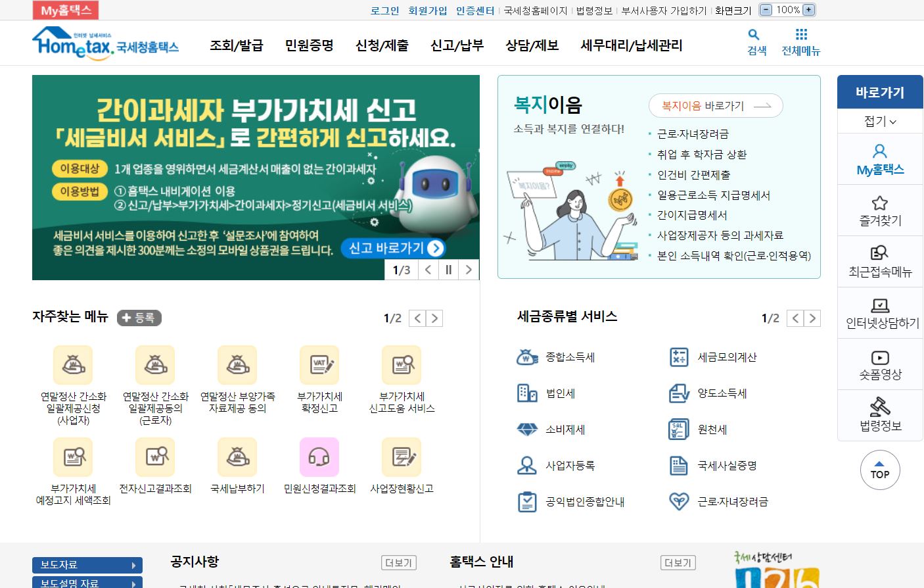Show next banner slide
This screenshot has width=924, height=588.
click(469, 270)
